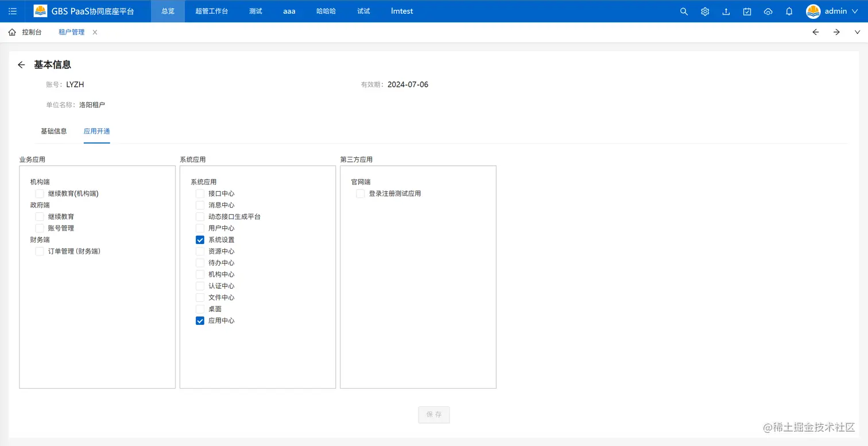868x446 pixels.
Task: Select 测试 in the top navigation
Action: tap(255, 11)
